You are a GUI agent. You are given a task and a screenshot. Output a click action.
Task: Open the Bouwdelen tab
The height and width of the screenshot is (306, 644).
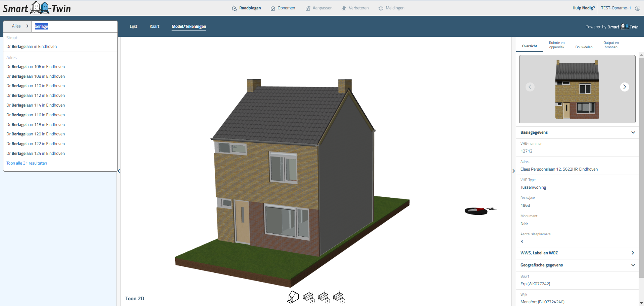[584, 47]
